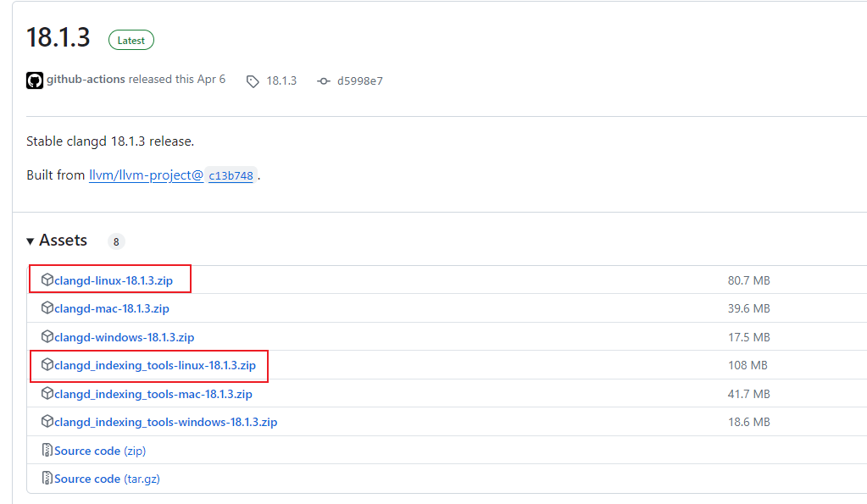Screen dimensions: 867x504
Task: Click "Stable clangd 18.1.3 release." text
Action: (x=110, y=141)
